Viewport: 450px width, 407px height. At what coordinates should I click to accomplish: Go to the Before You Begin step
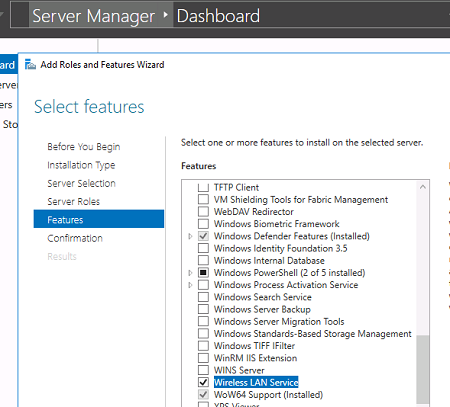(84, 147)
